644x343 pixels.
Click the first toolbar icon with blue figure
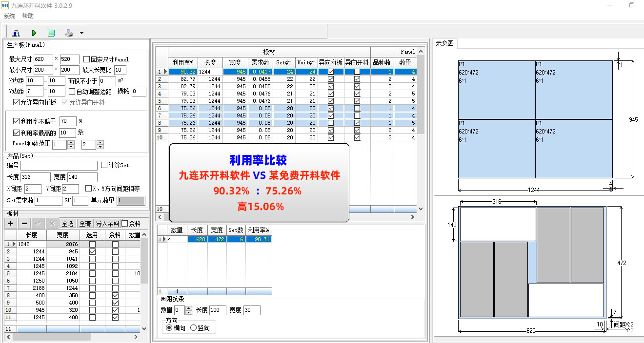(16, 33)
